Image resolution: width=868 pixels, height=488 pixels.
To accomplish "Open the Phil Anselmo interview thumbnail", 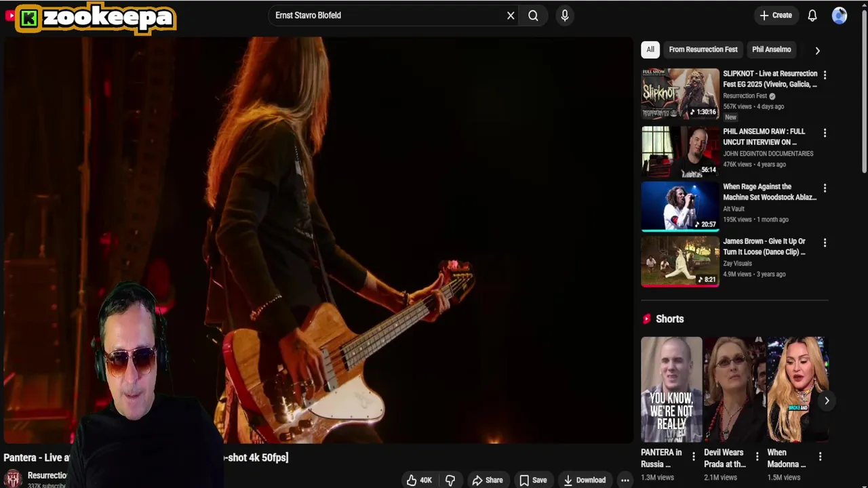I will (680, 152).
